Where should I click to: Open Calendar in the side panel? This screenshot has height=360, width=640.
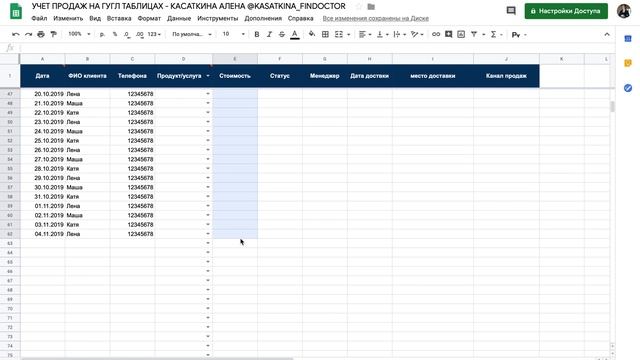pos(628,39)
